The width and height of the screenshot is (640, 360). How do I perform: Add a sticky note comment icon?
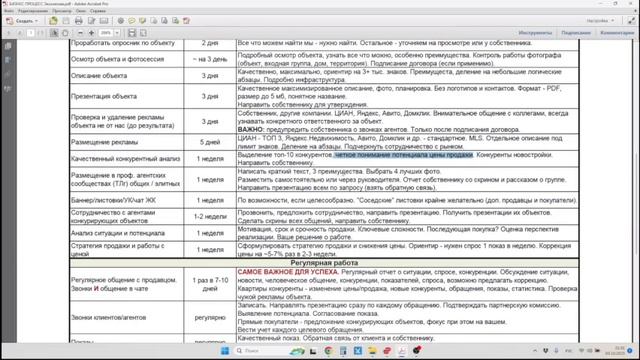132,21
